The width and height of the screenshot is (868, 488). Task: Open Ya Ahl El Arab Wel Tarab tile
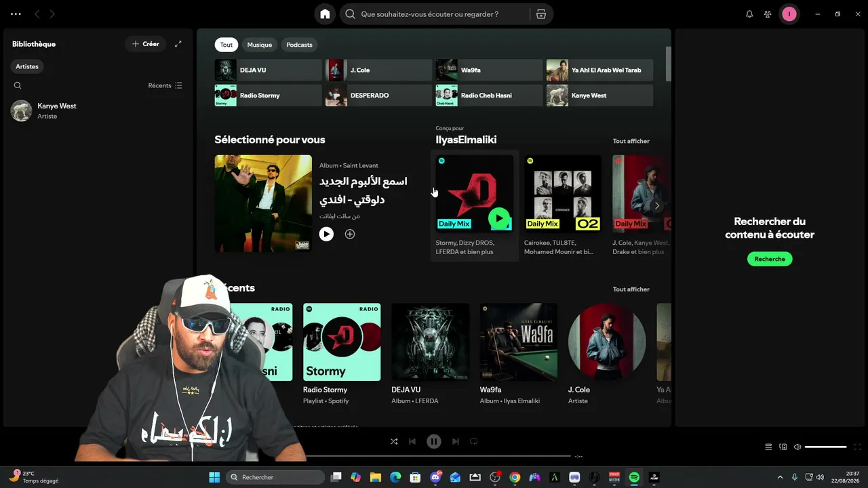point(599,70)
